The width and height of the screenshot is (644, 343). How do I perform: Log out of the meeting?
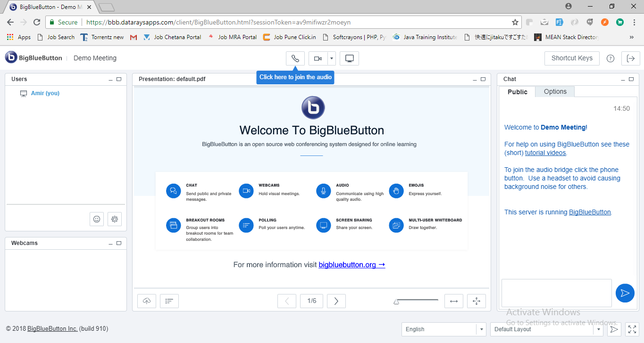pyautogui.click(x=631, y=58)
